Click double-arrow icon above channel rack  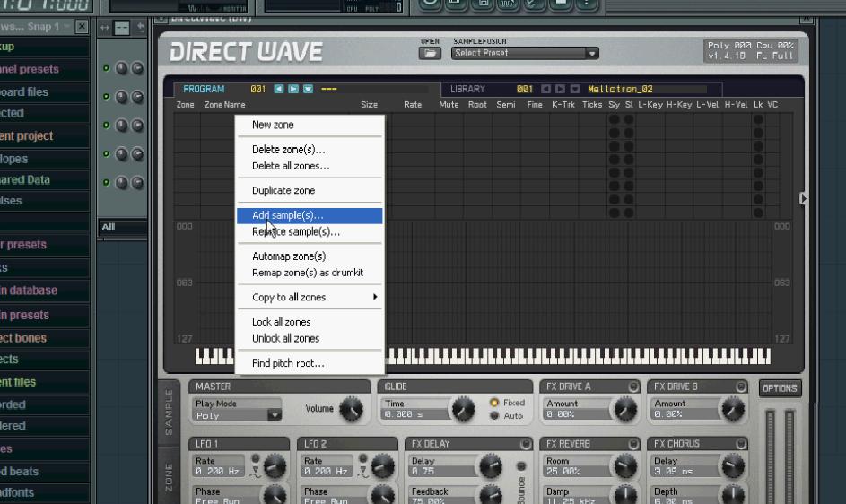105,28
